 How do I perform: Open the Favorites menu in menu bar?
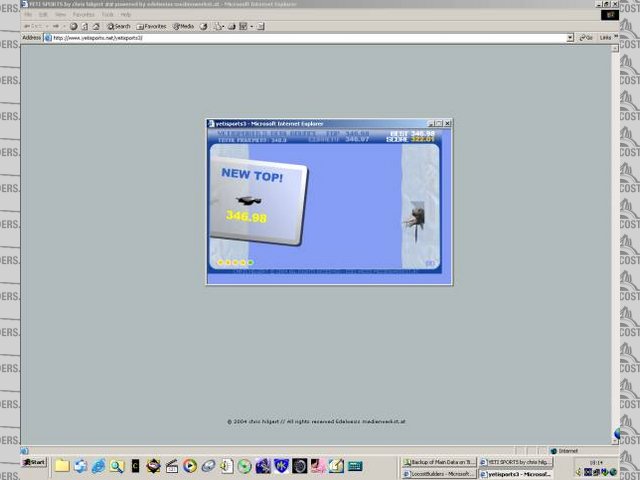click(83, 15)
